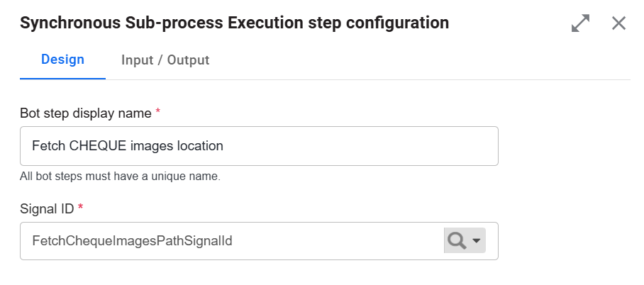The height and width of the screenshot is (285, 644).
Task: Click the FetchChequeImagesPathSignalId text
Action: [x=132, y=240]
